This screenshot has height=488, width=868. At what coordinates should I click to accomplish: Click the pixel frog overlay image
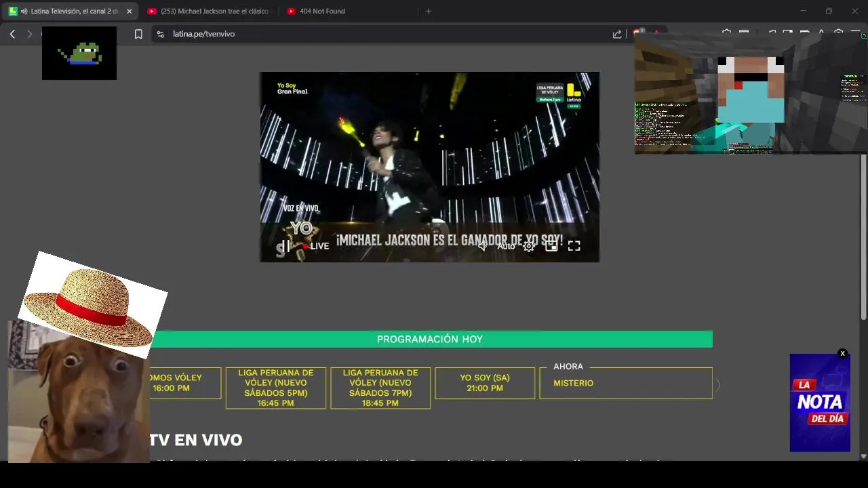pos(79,54)
